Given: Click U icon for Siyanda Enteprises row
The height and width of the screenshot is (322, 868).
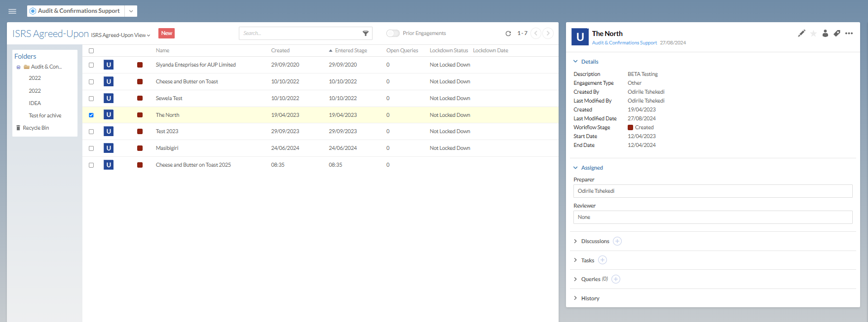Looking at the screenshot, I should point(109,65).
